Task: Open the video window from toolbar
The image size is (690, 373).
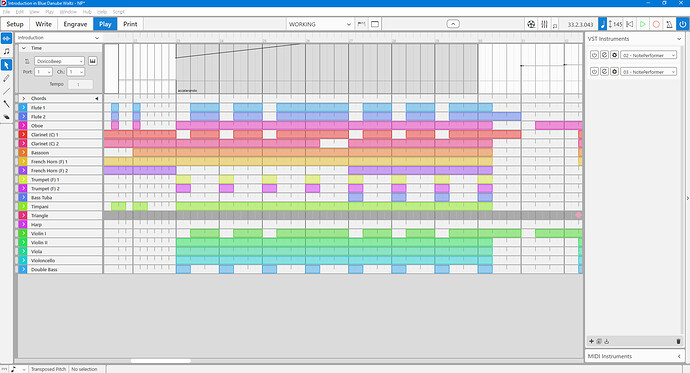Action: coord(531,24)
